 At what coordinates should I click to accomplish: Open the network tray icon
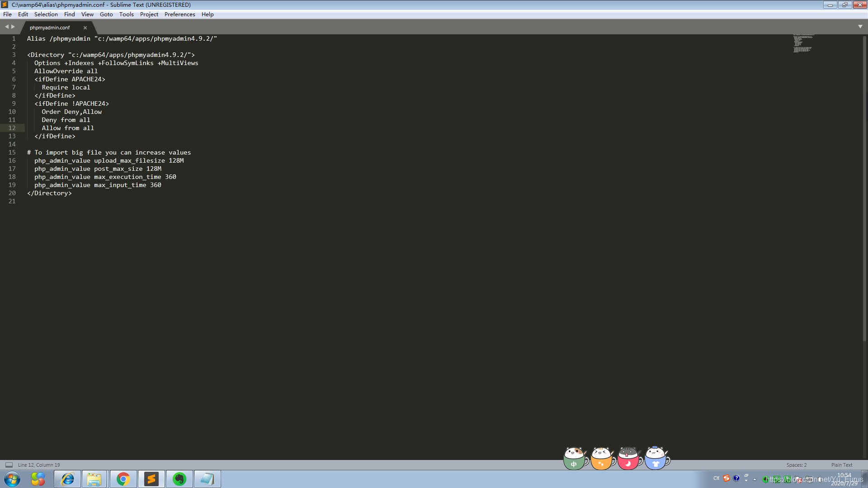point(809,479)
